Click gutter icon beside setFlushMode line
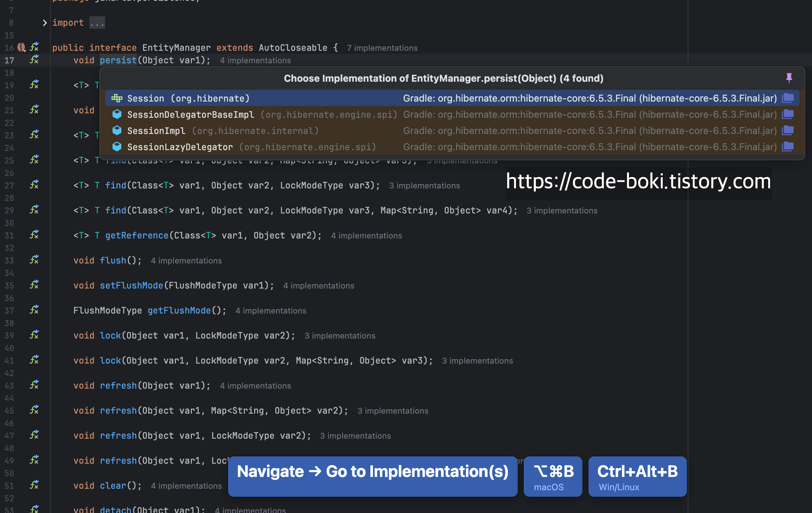This screenshot has width=812, height=513. [34, 285]
